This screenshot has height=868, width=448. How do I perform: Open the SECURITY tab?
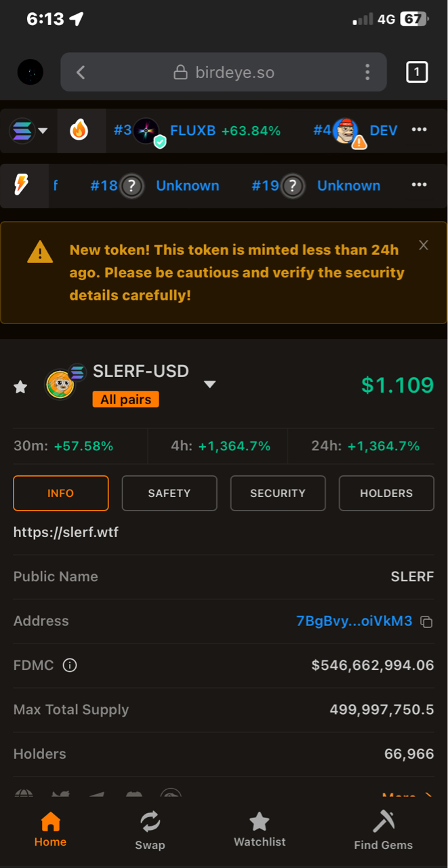[278, 493]
